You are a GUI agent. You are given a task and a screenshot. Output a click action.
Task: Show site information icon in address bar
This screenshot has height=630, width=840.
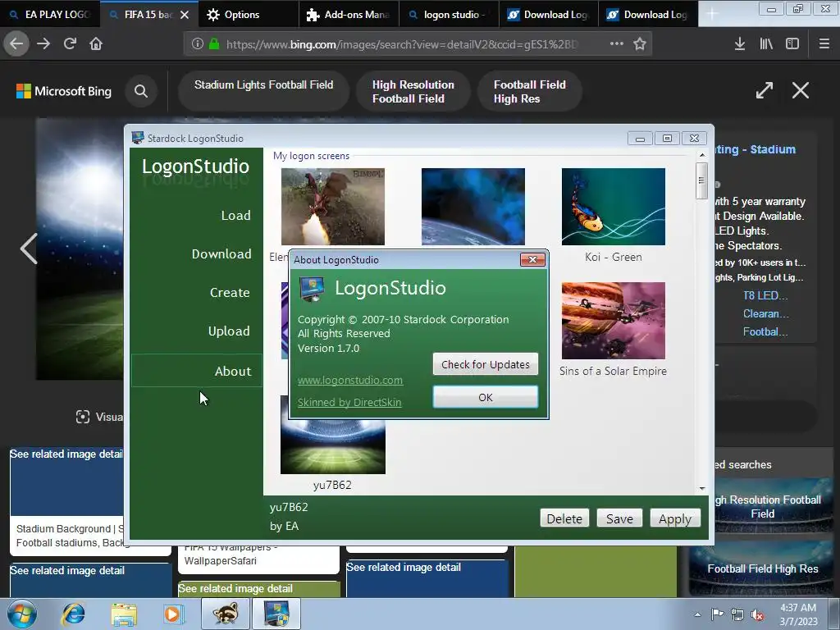pyautogui.click(x=197, y=44)
